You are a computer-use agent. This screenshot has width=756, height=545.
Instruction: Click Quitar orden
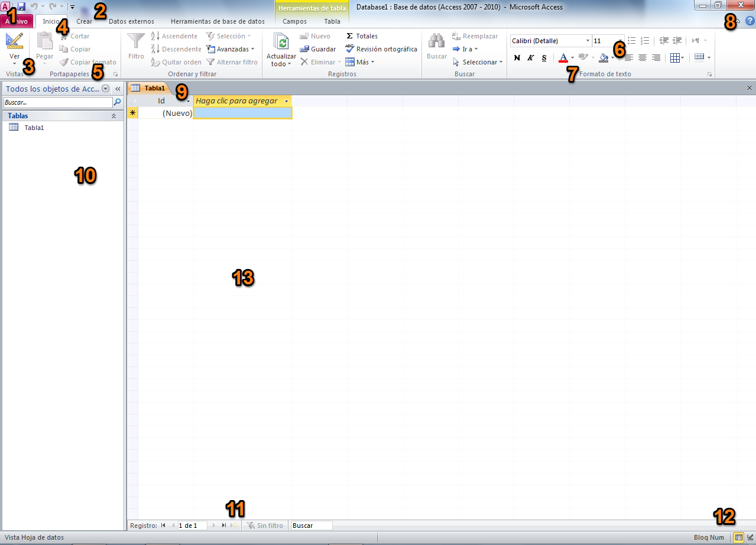pyautogui.click(x=176, y=62)
